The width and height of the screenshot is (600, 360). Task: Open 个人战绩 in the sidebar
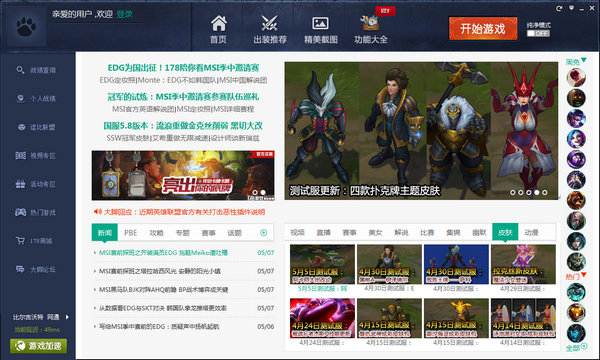click(36, 98)
